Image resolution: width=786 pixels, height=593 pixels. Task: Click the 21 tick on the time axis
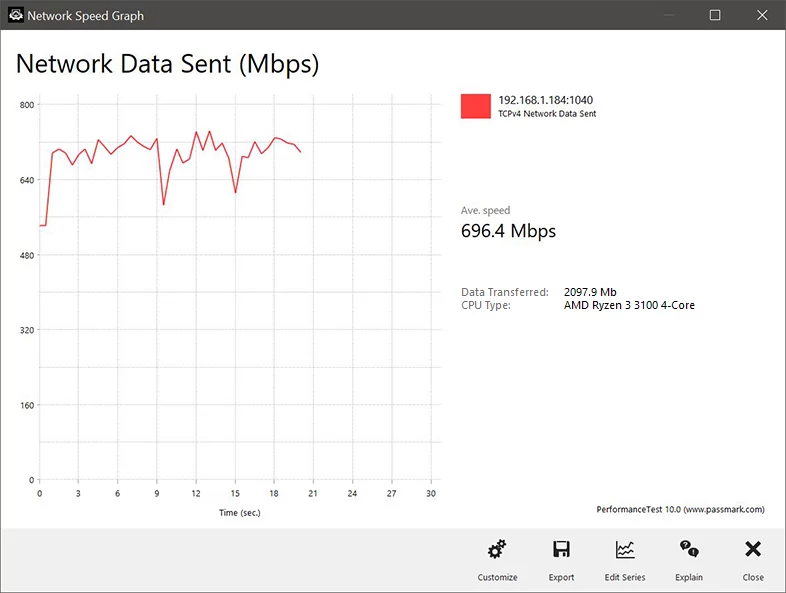pyautogui.click(x=313, y=493)
